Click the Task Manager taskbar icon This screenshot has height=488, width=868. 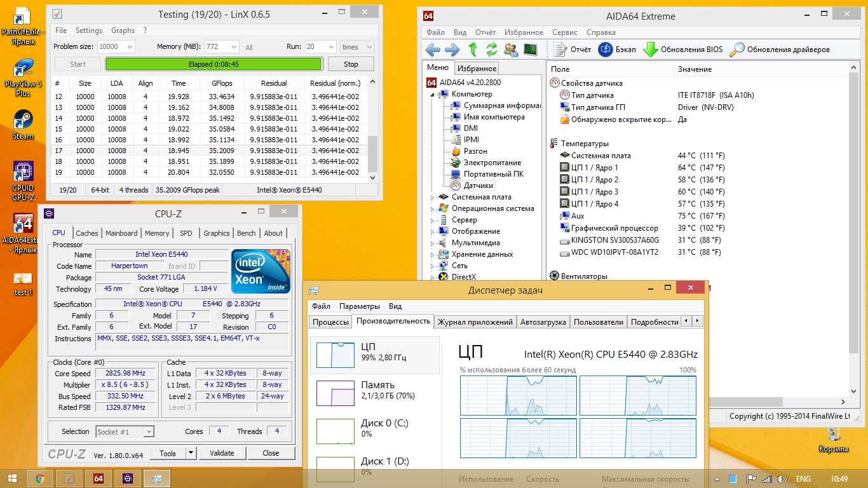pos(157,478)
